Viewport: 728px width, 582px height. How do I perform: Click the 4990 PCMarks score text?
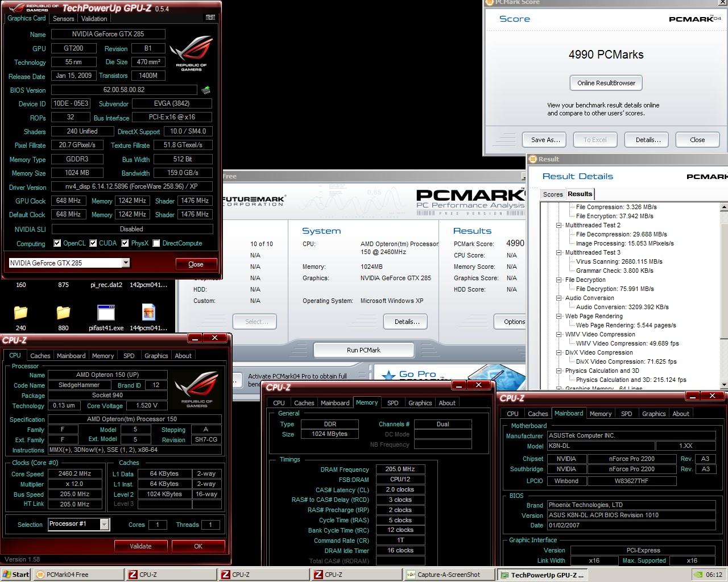[606, 55]
